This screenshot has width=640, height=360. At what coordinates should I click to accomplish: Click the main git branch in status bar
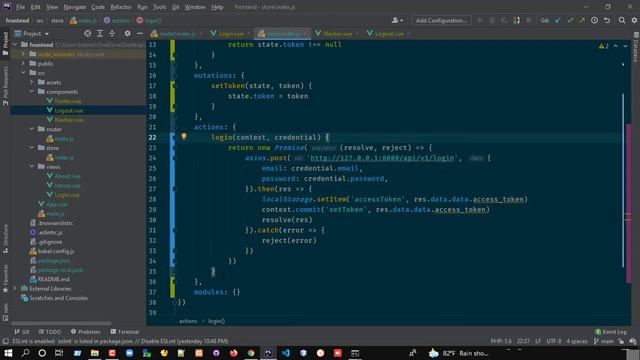[x=604, y=341]
